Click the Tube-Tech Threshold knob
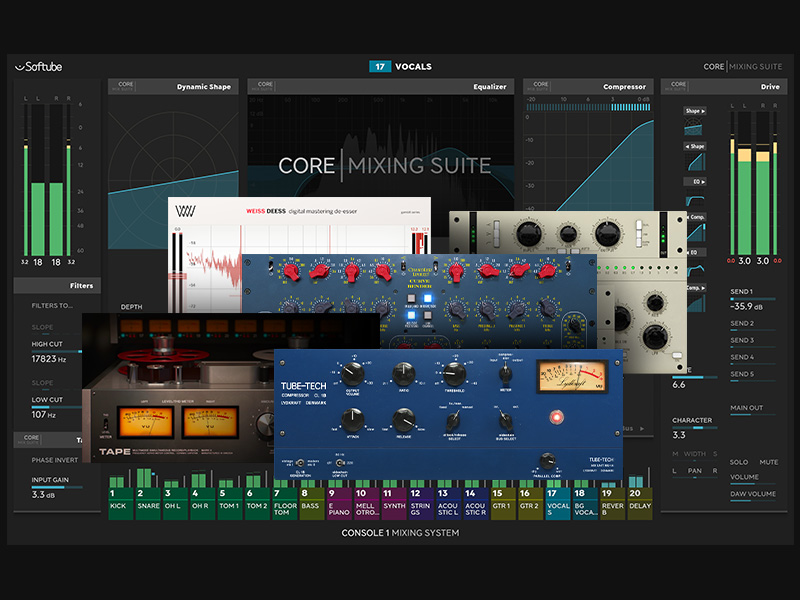The image size is (800, 600). point(445,372)
